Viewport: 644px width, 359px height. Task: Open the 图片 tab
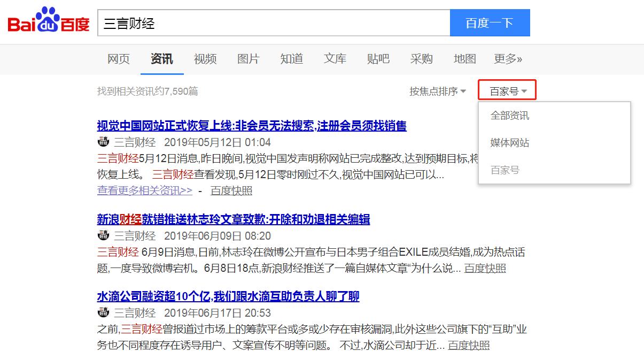249,59
